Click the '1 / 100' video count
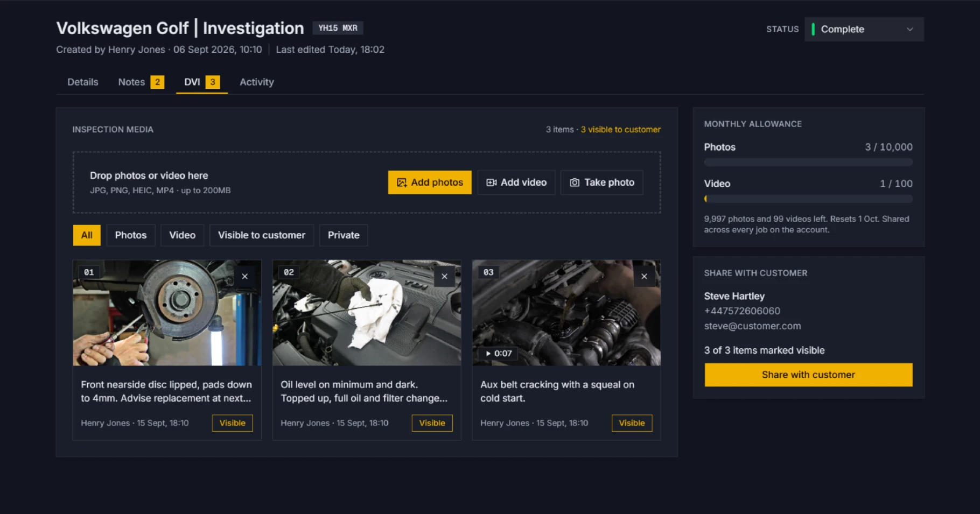Image resolution: width=980 pixels, height=514 pixels. click(x=896, y=184)
